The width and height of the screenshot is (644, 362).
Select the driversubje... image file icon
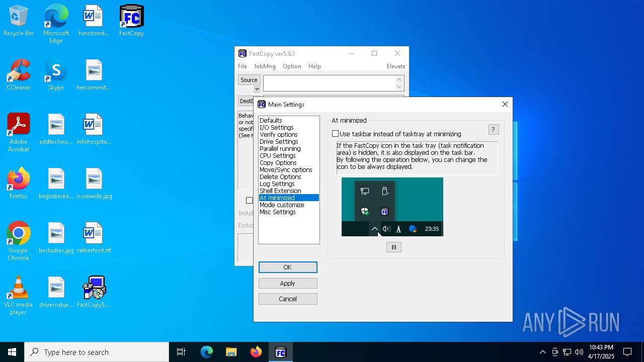click(x=56, y=293)
